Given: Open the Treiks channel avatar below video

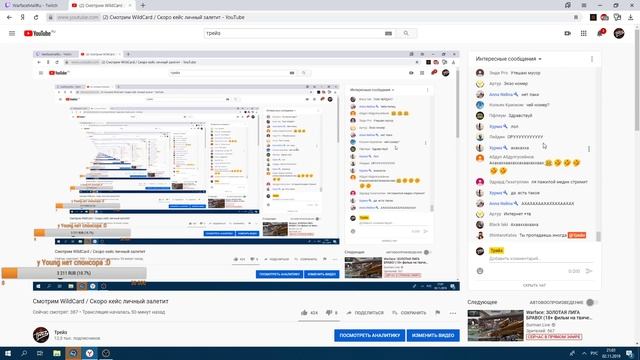Looking at the screenshot, I should click(41, 335).
